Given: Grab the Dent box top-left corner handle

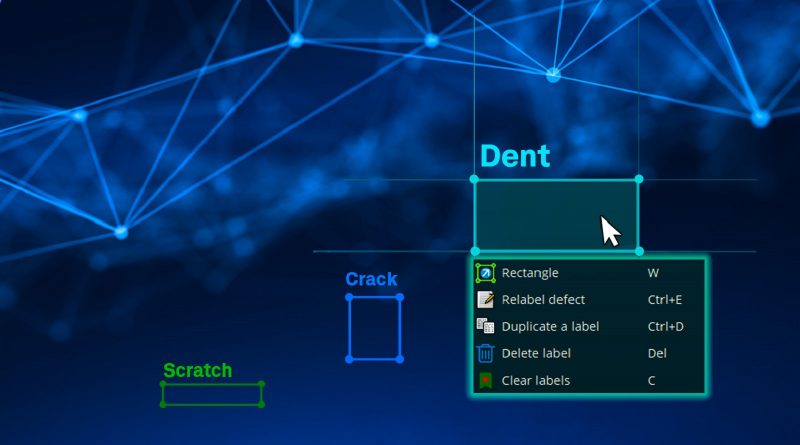Looking at the screenshot, I should [475, 180].
